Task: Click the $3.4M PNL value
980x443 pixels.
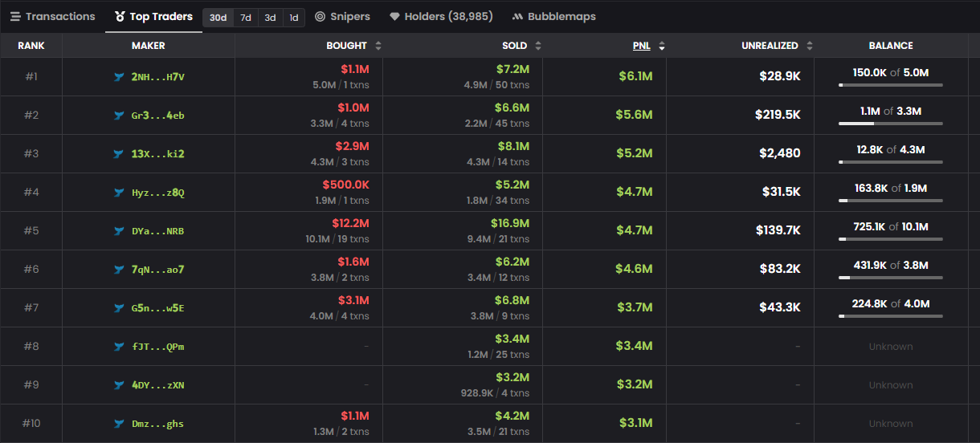Action: pyautogui.click(x=635, y=346)
